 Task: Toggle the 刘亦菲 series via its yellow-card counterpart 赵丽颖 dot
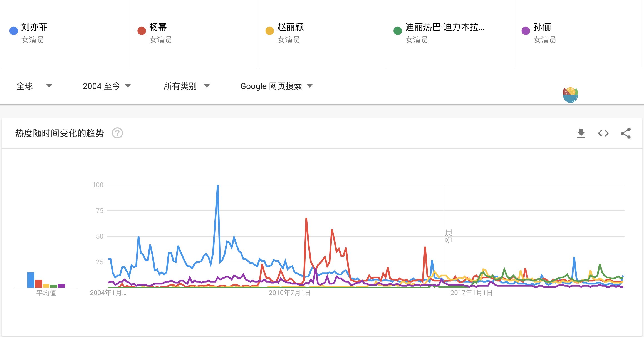coord(269,31)
